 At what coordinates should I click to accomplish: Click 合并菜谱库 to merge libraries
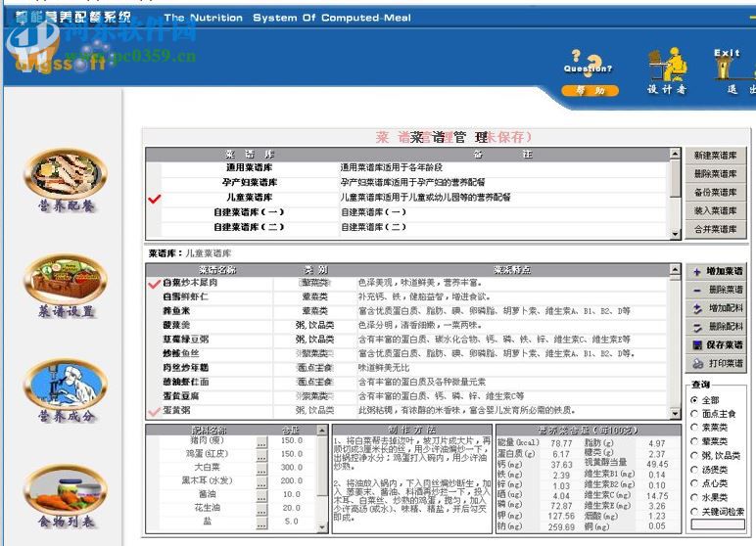[x=716, y=229]
